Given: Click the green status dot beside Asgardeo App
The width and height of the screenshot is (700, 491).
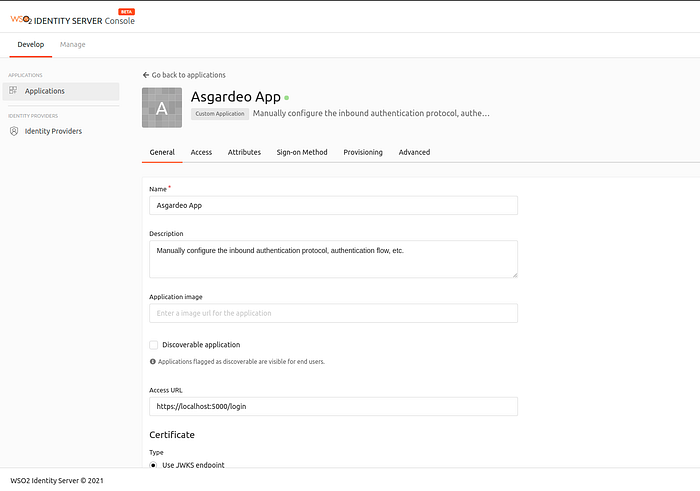Looking at the screenshot, I should 287,97.
